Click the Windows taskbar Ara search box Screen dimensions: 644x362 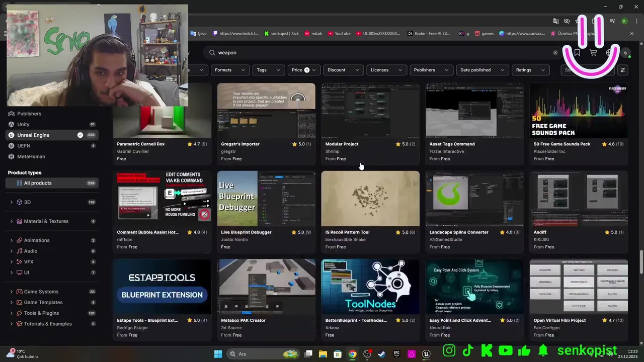(262, 354)
